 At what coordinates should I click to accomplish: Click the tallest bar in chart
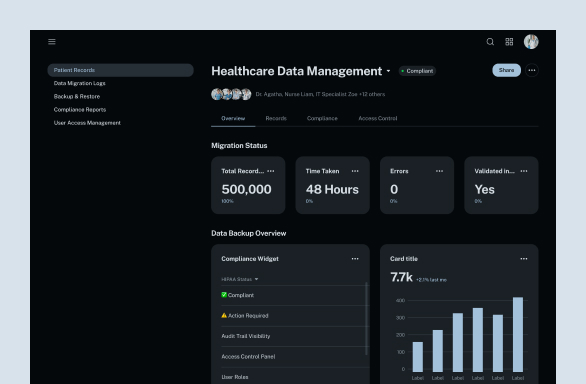click(518, 334)
